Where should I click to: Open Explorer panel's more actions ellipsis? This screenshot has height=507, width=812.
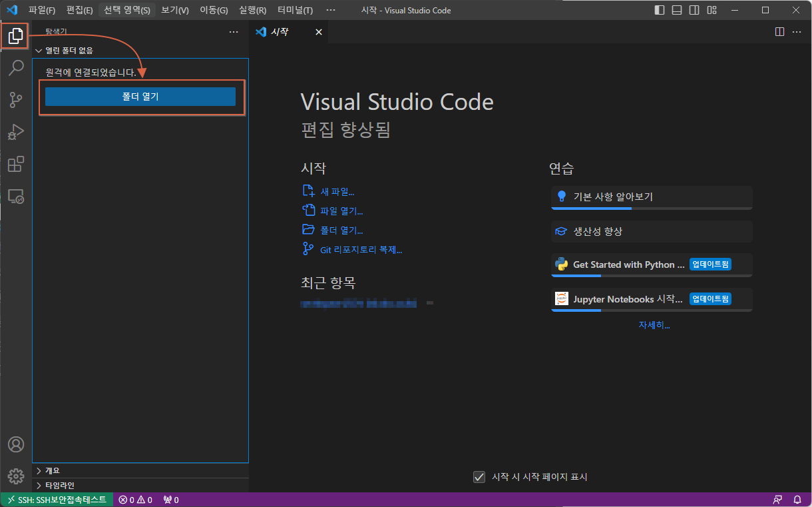tap(233, 32)
